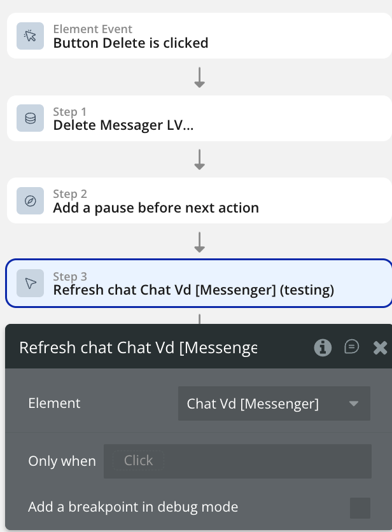Click the "Element Event" label text
The image size is (392, 532).
point(93,29)
